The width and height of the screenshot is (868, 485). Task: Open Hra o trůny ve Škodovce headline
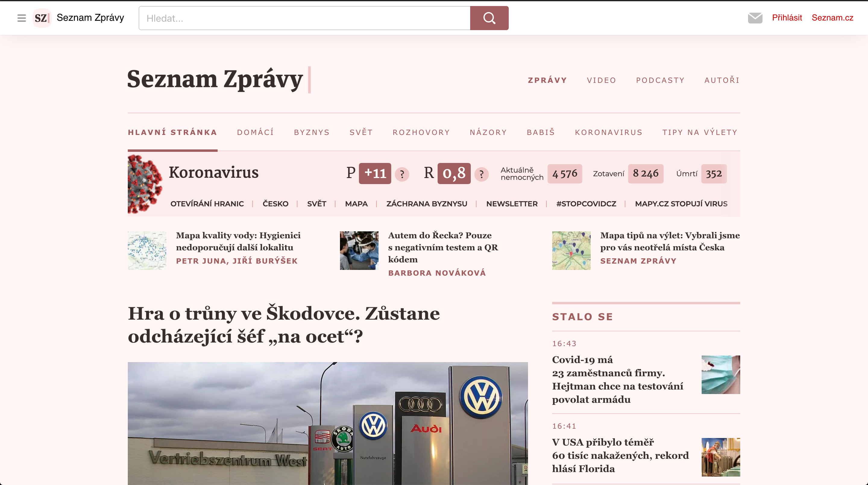tap(284, 325)
